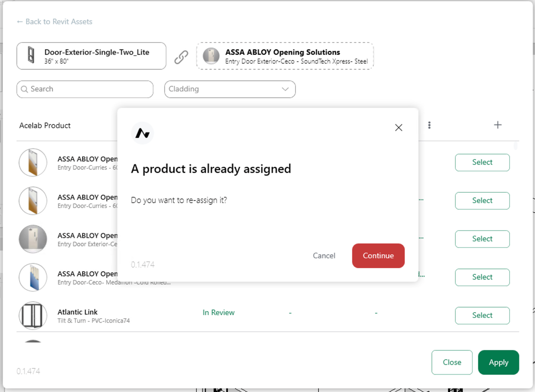The width and height of the screenshot is (535, 392).
Task: Click the ASSA ABLOY assigned product thumbnail
Action: (211, 55)
